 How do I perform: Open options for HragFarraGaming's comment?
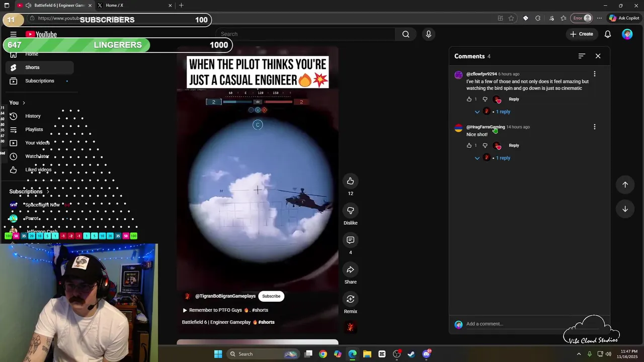point(595,127)
